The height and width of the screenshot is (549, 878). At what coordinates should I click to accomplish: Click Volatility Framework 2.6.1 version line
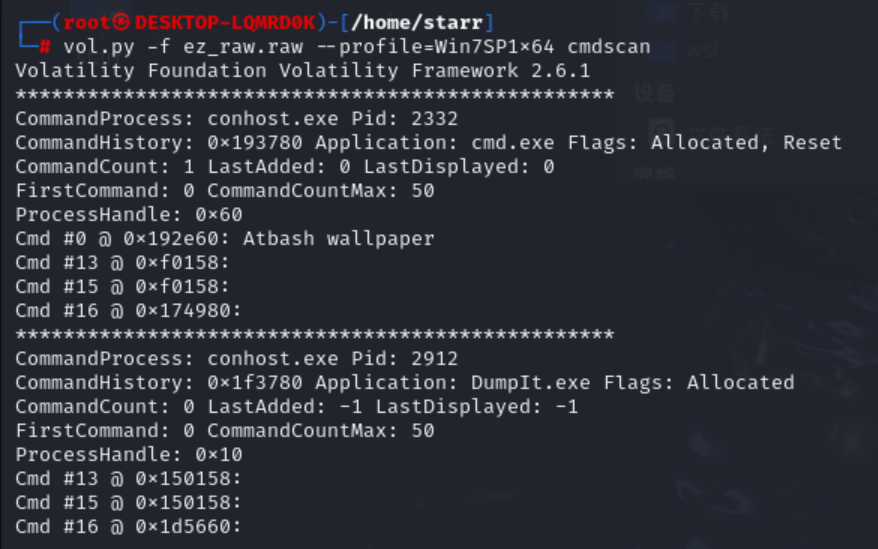point(302,71)
